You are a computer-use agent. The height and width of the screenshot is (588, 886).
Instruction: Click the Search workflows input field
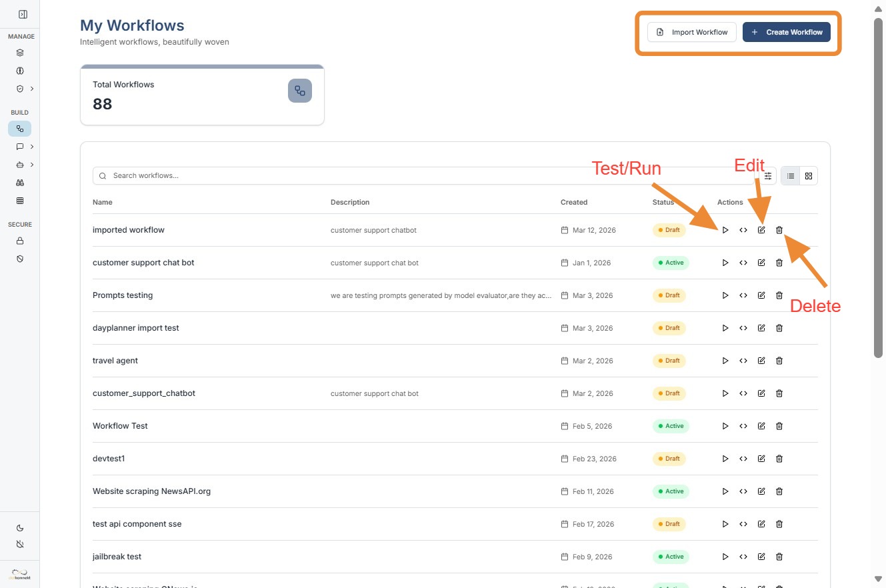click(x=427, y=176)
